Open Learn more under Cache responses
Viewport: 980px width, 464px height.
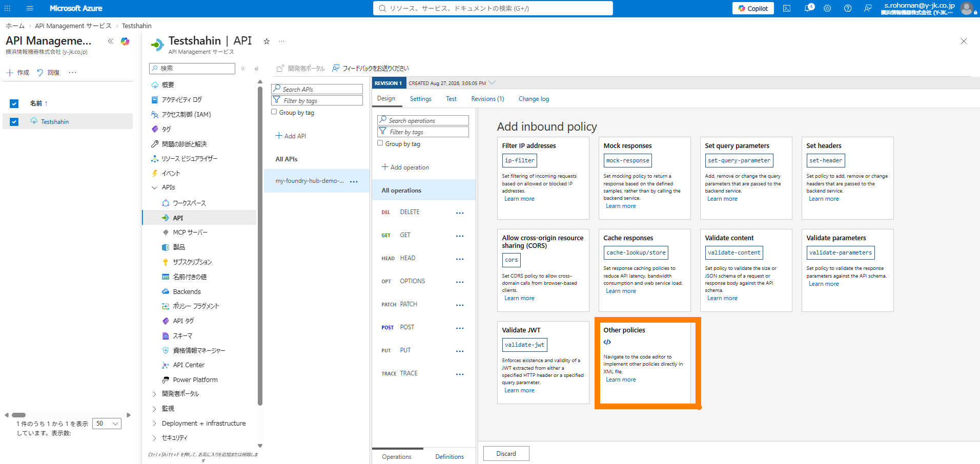point(621,291)
